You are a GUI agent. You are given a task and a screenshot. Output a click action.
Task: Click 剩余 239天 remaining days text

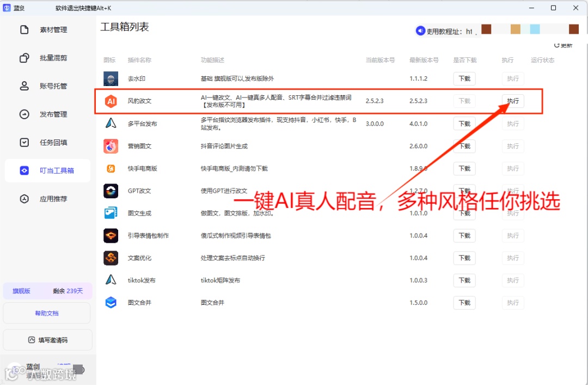pyautogui.click(x=68, y=291)
